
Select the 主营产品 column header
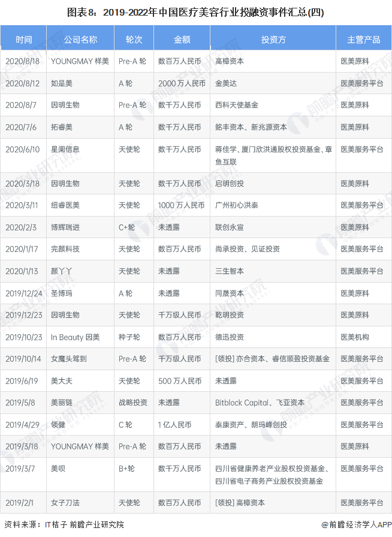pyautogui.click(x=363, y=40)
